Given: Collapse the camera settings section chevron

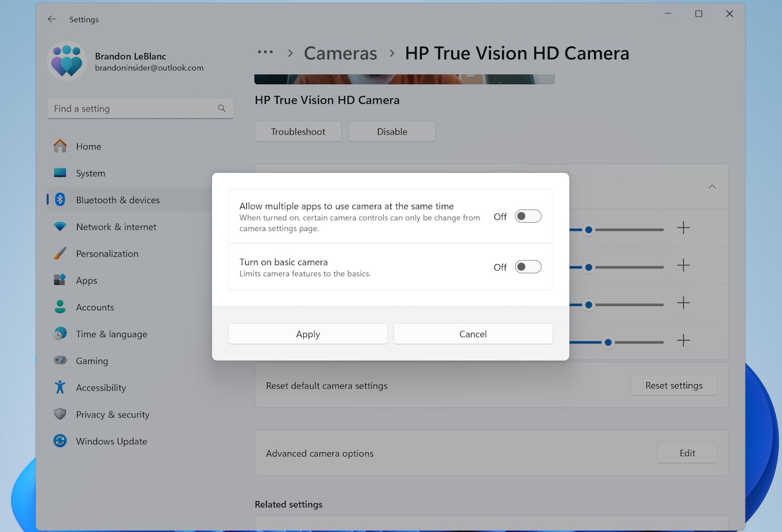Looking at the screenshot, I should (x=712, y=186).
